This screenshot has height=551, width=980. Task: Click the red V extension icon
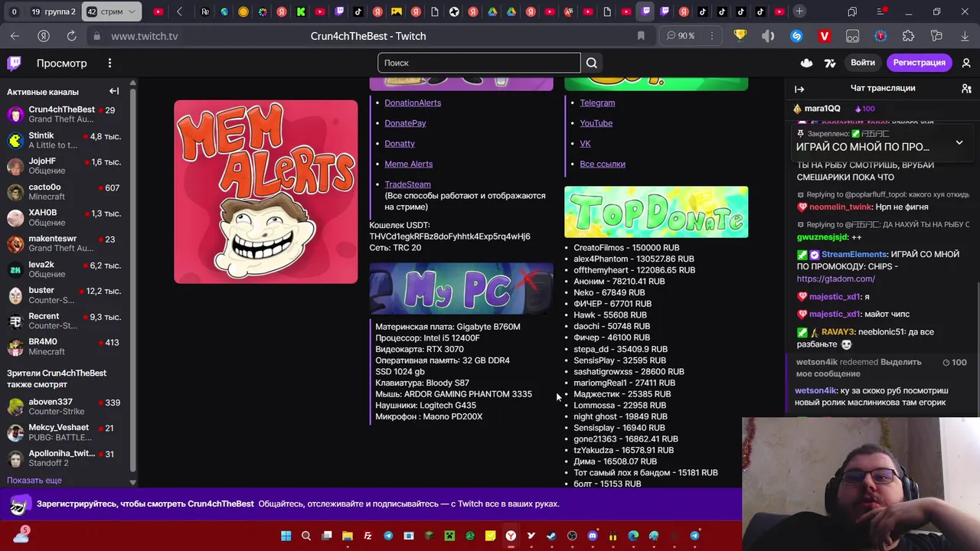click(x=825, y=36)
